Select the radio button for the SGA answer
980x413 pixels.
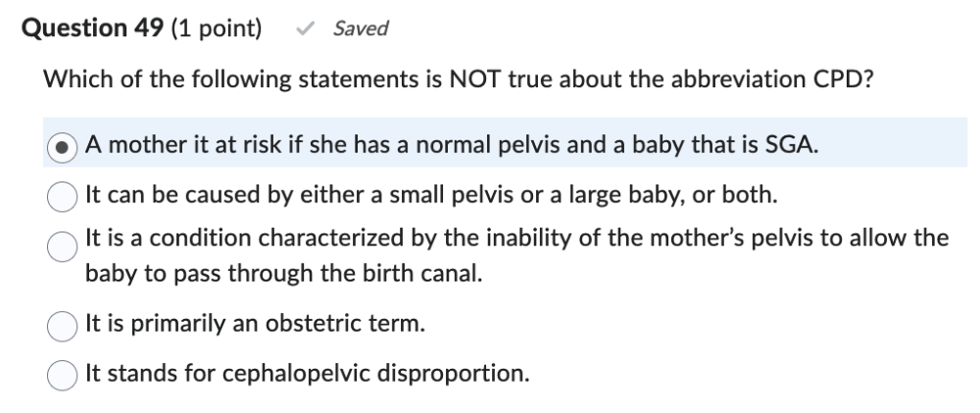click(x=63, y=147)
